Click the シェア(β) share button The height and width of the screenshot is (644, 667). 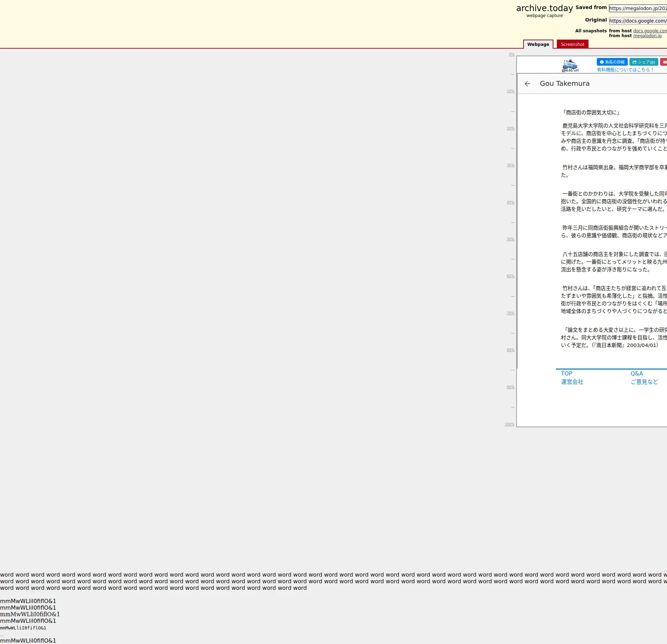tap(643, 62)
